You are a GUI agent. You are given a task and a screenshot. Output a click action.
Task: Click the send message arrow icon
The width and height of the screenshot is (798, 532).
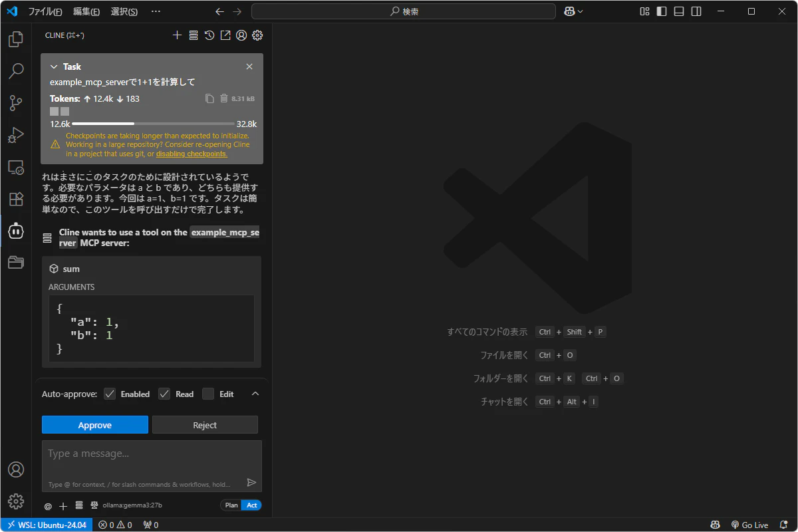tap(251, 483)
